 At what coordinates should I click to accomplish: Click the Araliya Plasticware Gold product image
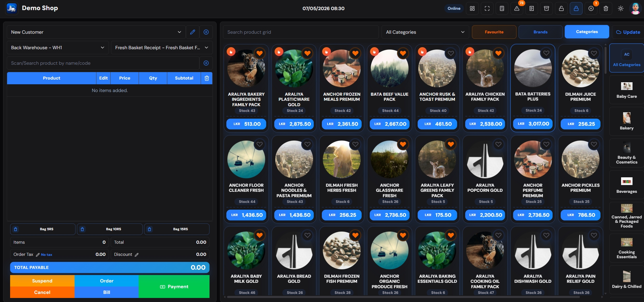[x=294, y=68]
